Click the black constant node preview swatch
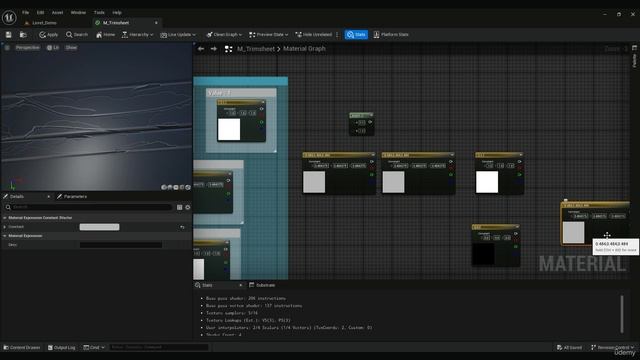This screenshot has height=360, width=640. (x=483, y=253)
